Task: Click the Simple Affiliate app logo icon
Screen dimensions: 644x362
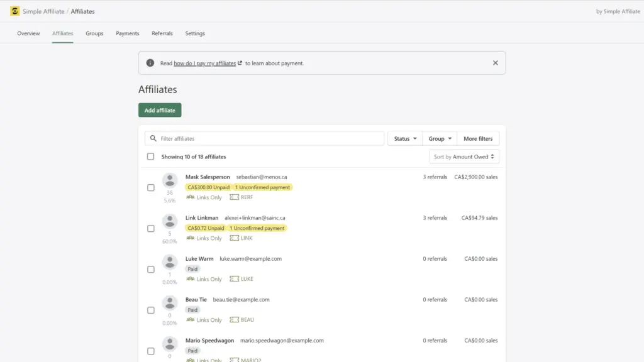Action: pos(14,11)
